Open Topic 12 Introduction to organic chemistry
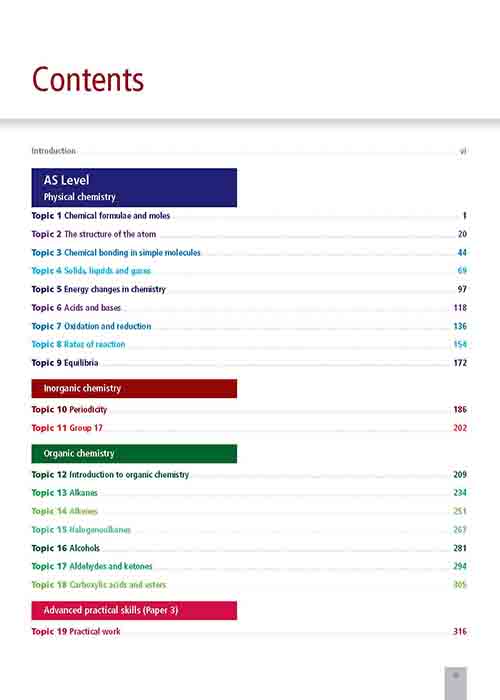The width and height of the screenshot is (500, 700). coord(249,475)
